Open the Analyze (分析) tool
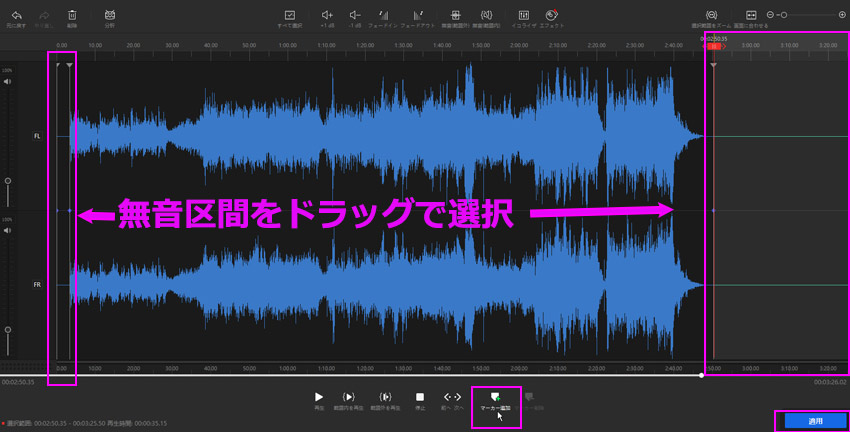The width and height of the screenshot is (850, 432). point(110,15)
